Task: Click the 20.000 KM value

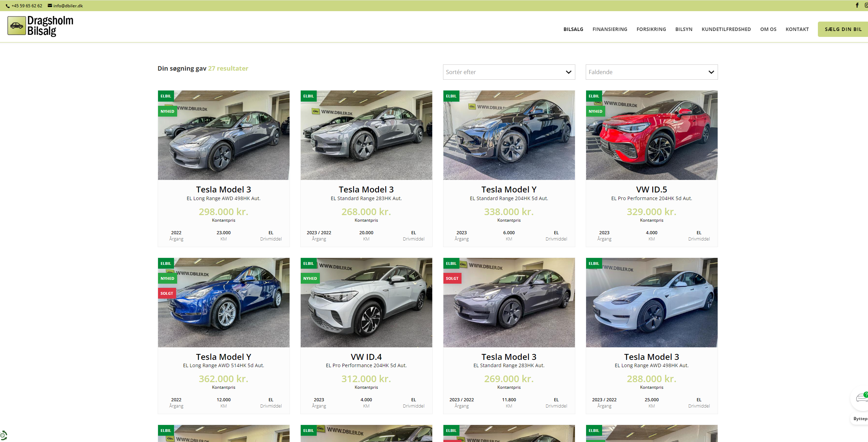Action: pos(366,232)
